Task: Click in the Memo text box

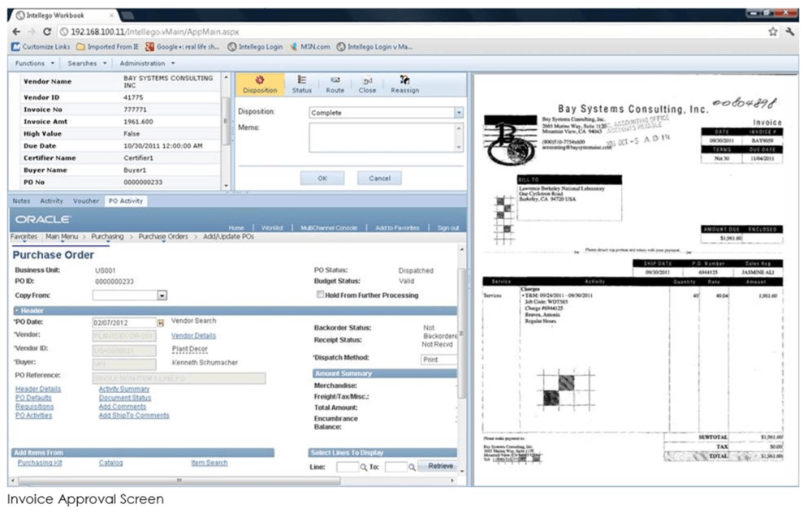Action: coord(382,138)
